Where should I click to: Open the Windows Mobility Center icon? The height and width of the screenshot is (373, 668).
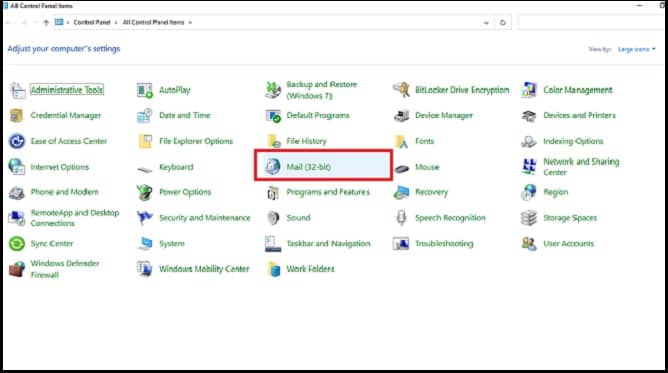coord(145,269)
